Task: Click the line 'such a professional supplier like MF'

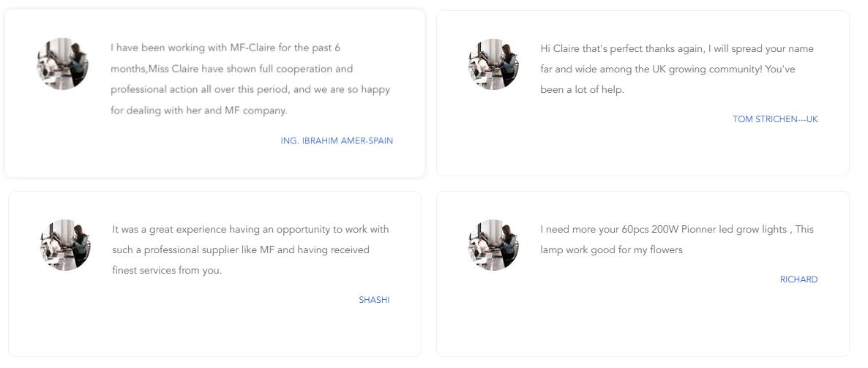Action: [241, 250]
